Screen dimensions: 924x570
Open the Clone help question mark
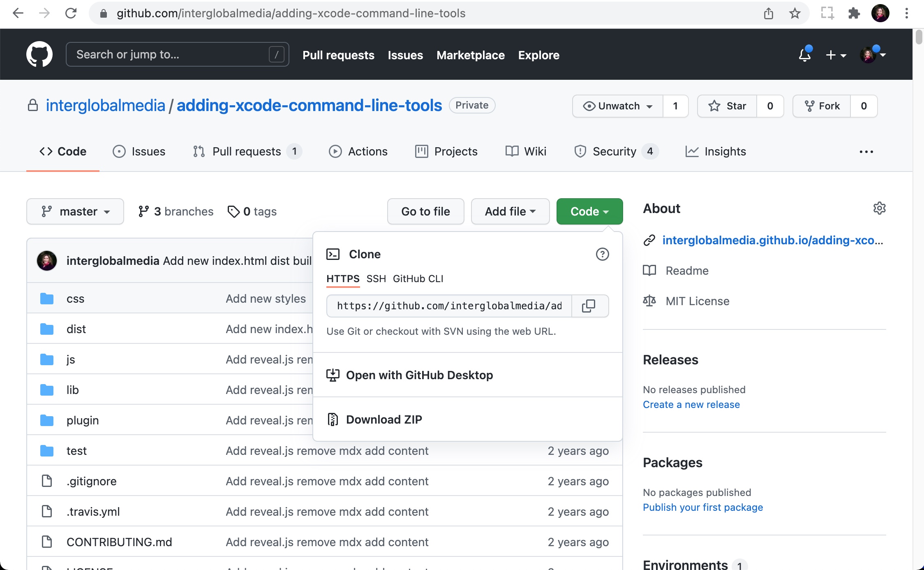click(602, 254)
